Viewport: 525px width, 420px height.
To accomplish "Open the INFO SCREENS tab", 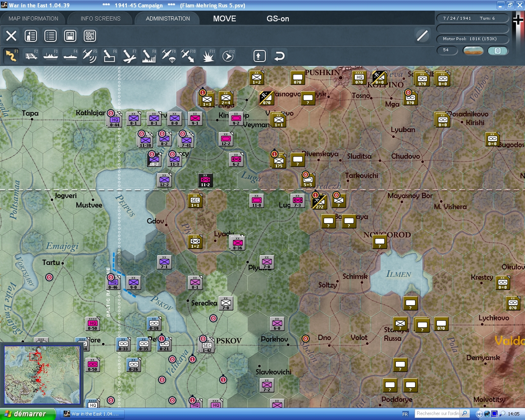I will pos(100,18).
